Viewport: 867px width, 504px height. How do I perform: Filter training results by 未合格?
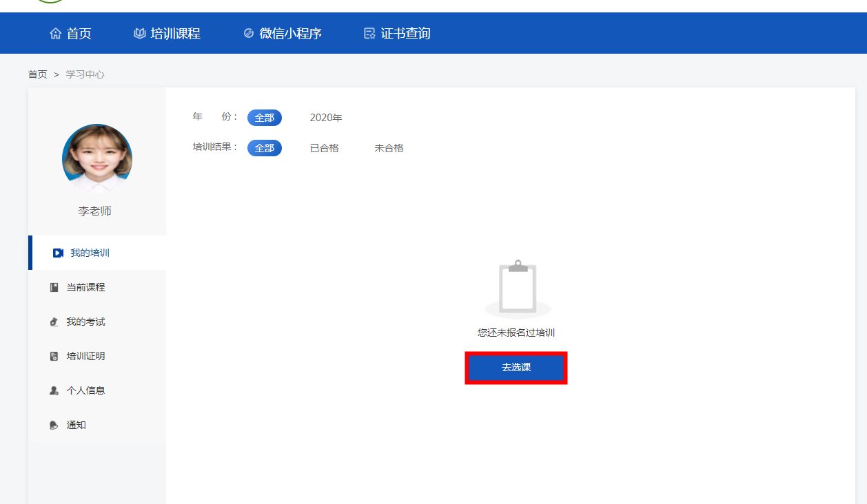pyautogui.click(x=389, y=148)
